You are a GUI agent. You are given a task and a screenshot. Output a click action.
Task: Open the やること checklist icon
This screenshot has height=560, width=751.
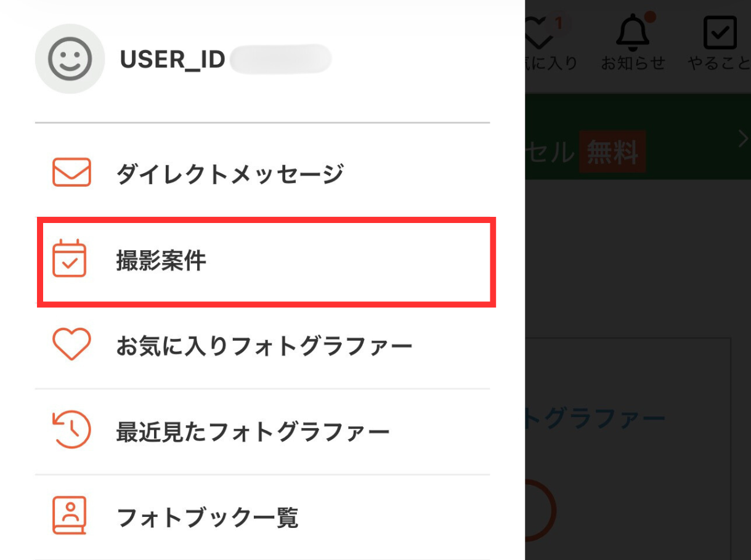click(x=720, y=34)
